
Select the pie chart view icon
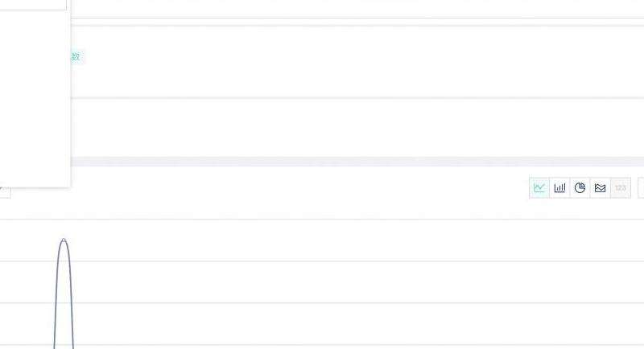(580, 188)
